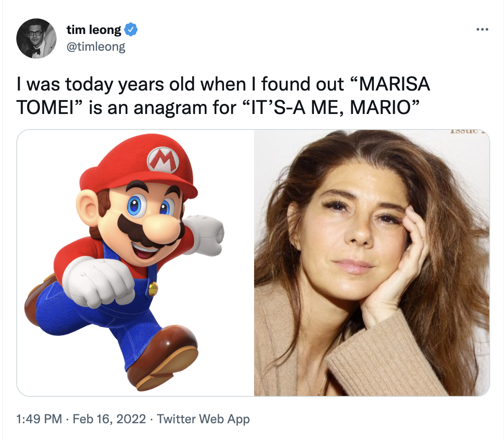
Task: Open the Twitter Web App source link
Action: tap(203, 419)
